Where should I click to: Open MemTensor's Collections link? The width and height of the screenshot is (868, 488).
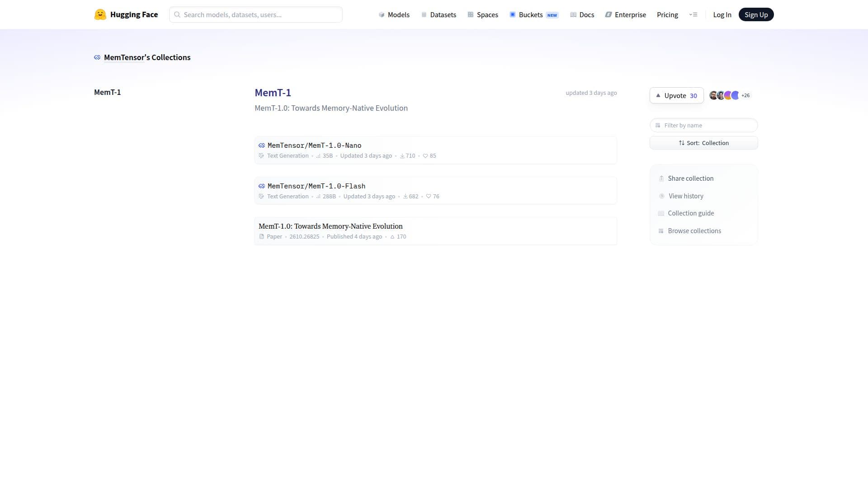coord(147,57)
